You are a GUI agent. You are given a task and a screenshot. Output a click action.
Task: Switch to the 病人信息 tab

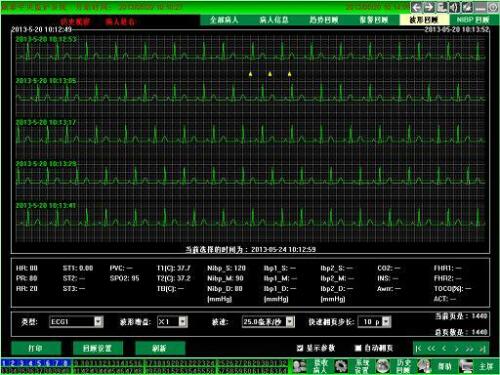[274, 20]
